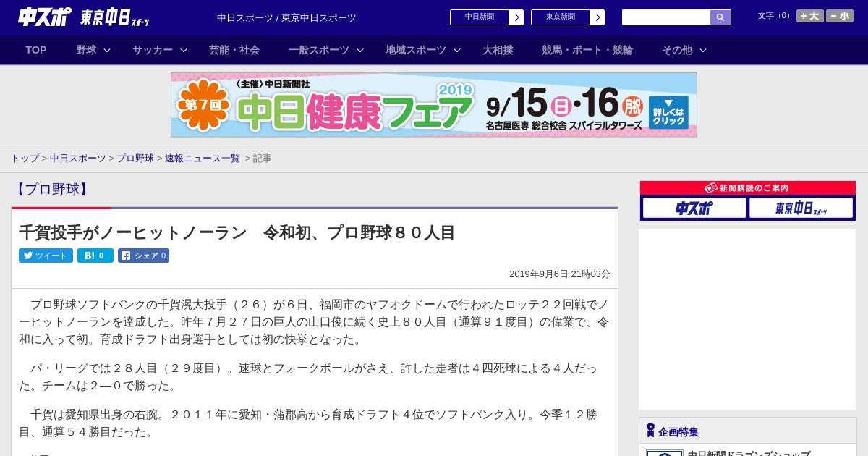Open 競馬・ボート・競輪 navigation item
868x456 pixels.
click(587, 50)
